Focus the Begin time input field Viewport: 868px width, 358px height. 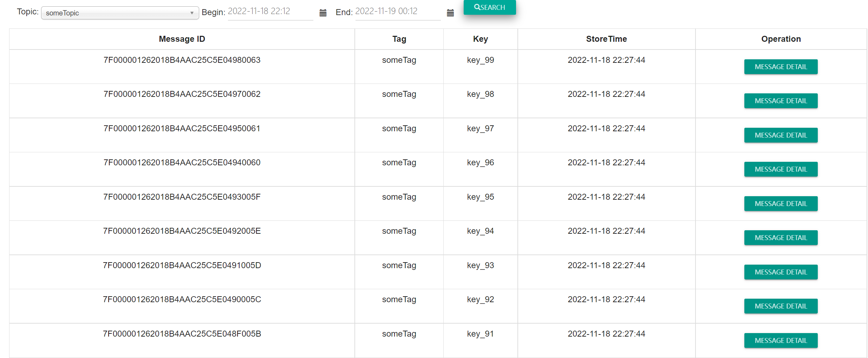tap(270, 12)
